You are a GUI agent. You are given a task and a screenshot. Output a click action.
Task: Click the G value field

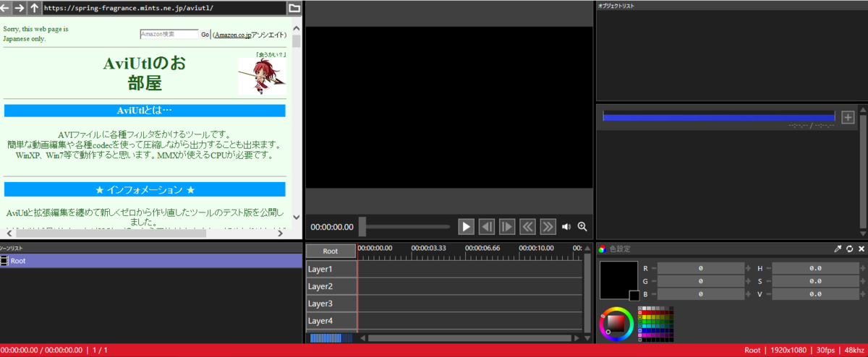tap(701, 281)
